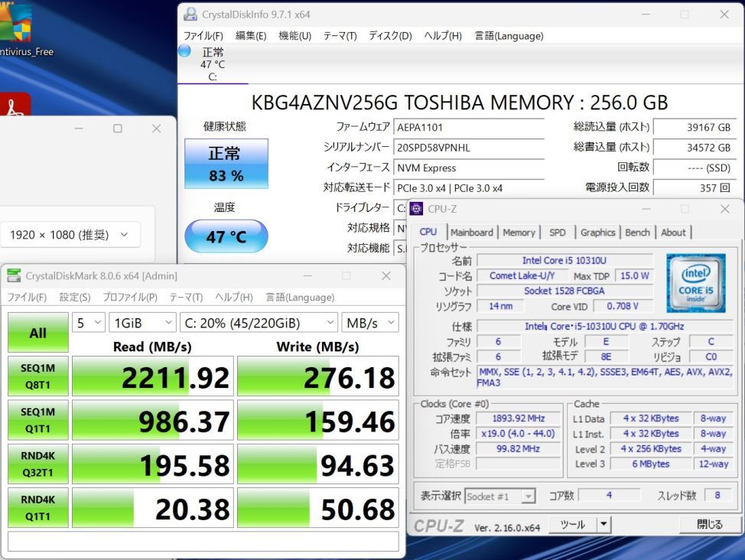
Task: Switch to the SPD tab in CPU-Z
Action: [557, 232]
